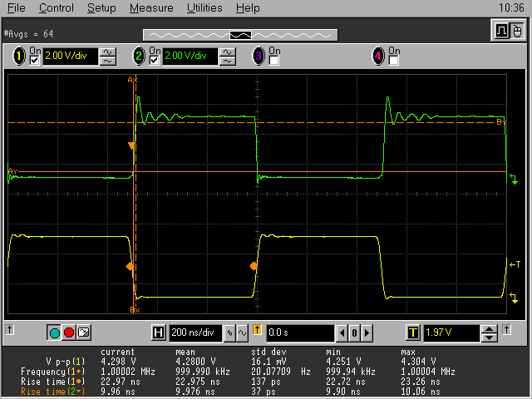Click channel 1 2.00 V/div scale field

coord(70,56)
